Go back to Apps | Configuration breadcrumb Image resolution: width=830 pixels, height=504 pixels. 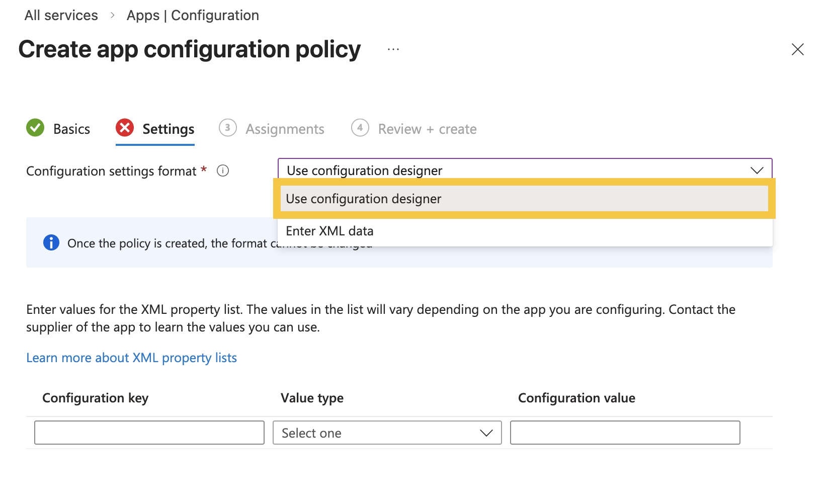193,16
